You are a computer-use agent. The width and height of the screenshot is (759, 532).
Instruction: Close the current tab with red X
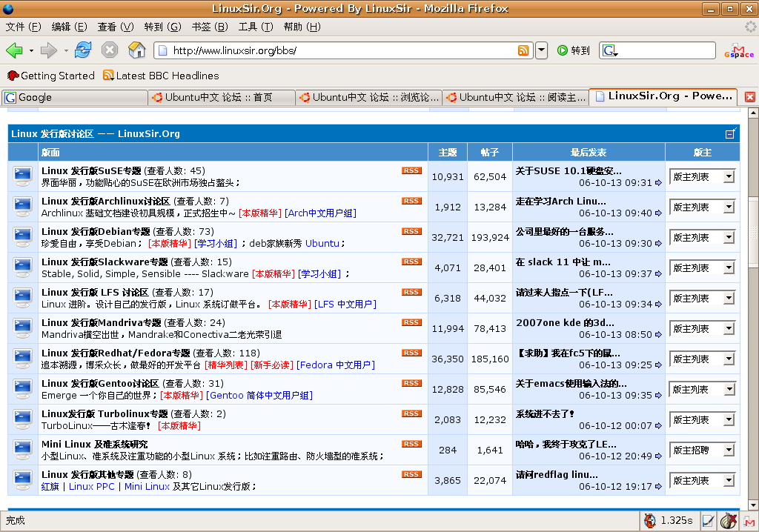(x=750, y=97)
